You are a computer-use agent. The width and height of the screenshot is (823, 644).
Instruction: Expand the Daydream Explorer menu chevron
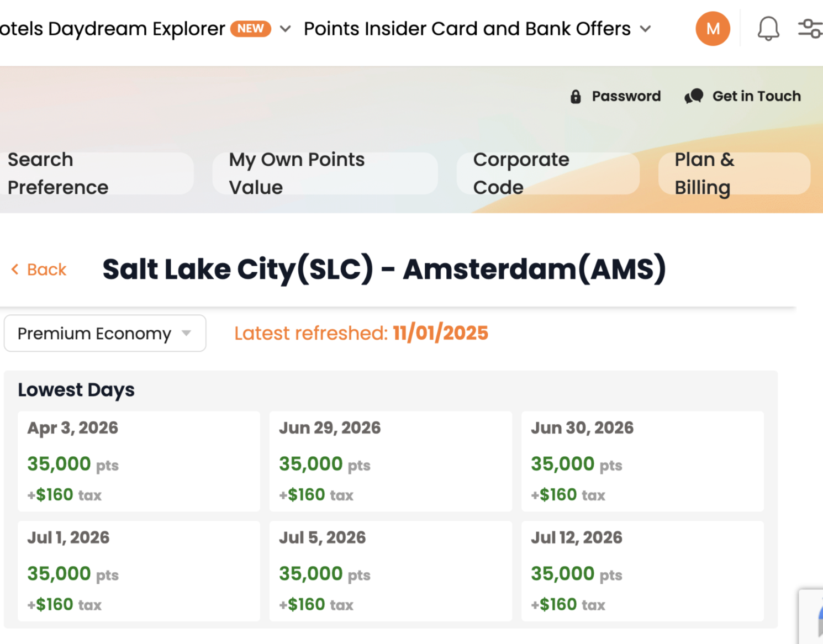(x=285, y=29)
